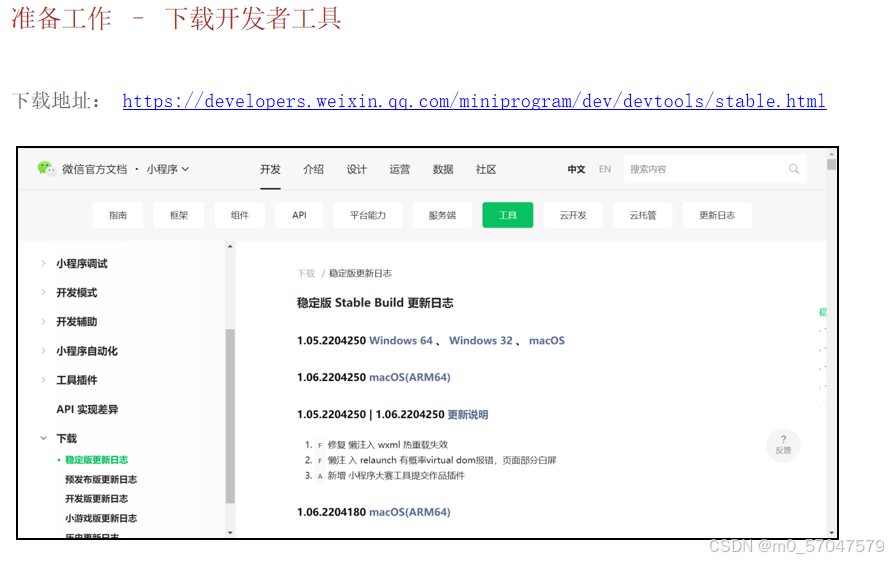888x561 pixels.
Task: Select the 更新日志 sub-navigation button
Action: (x=717, y=215)
